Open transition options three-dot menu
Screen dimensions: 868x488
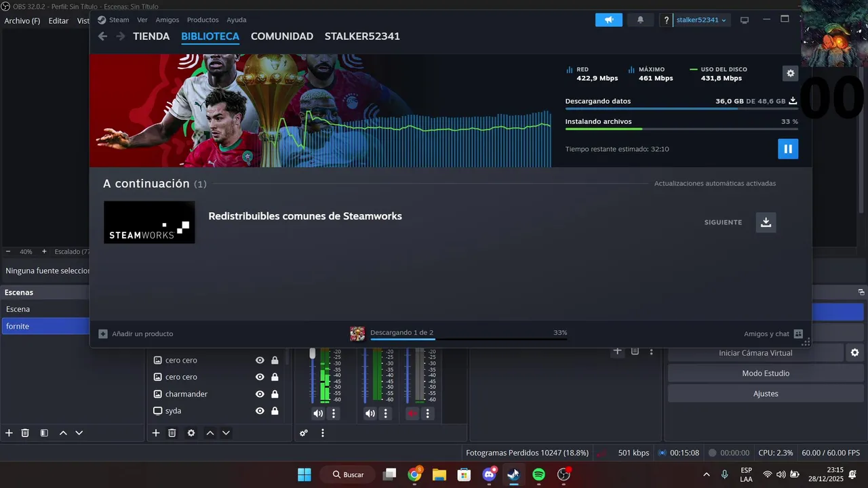click(652, 351)
